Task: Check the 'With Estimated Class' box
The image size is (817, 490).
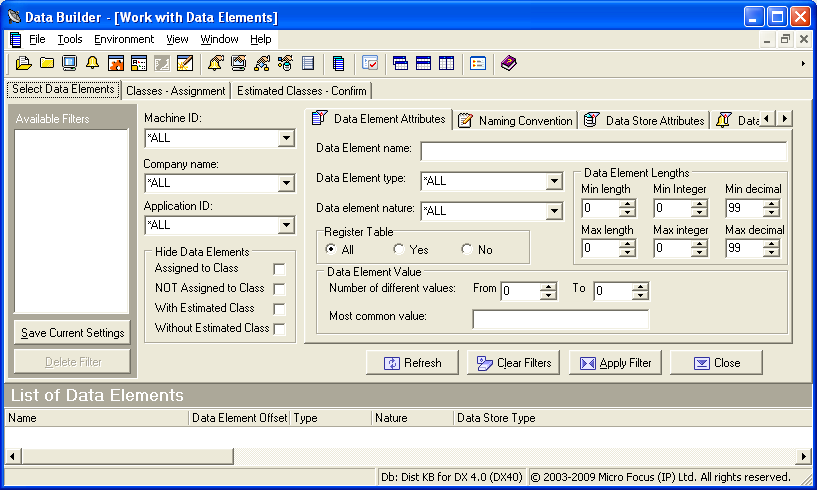Action: 279,309
